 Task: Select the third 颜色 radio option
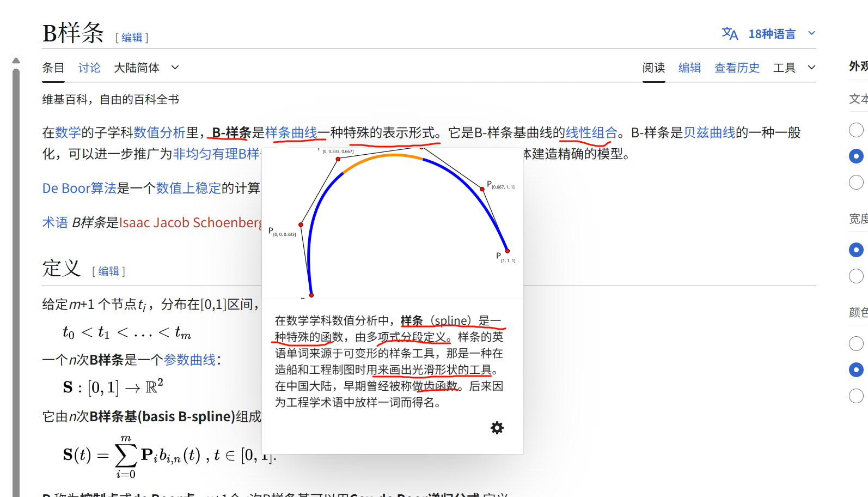[856, 396]
